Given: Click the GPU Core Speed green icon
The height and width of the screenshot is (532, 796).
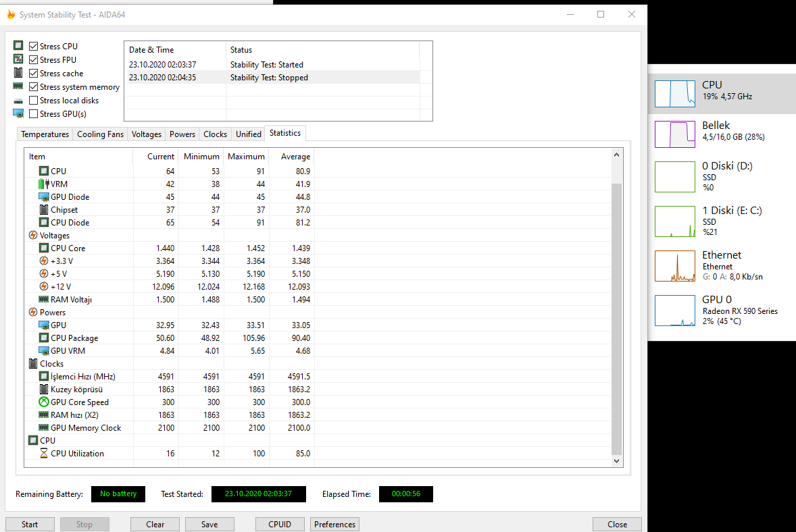Looking at the screenshot, I should point(44,402).
